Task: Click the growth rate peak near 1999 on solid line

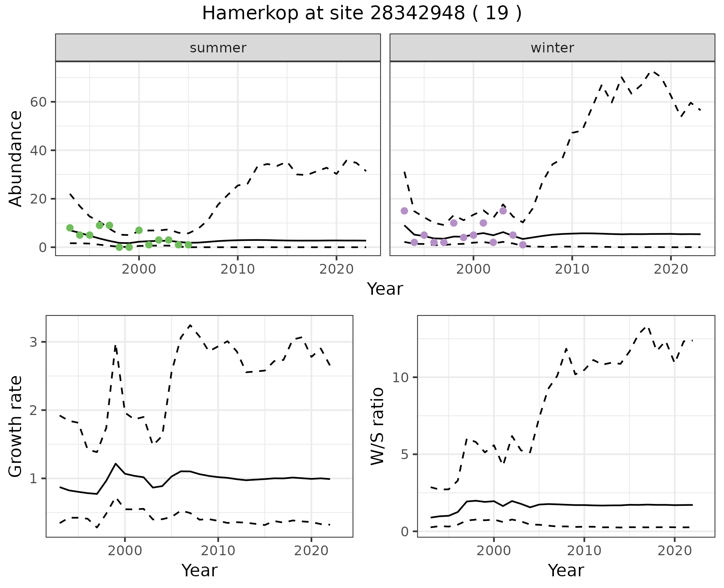Action: pos(116,464)
